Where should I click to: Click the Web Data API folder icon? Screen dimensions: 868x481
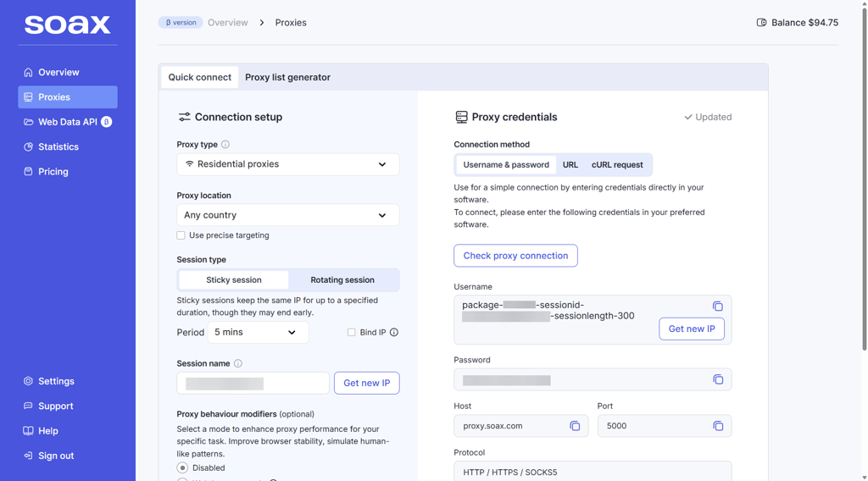(28, 122)
